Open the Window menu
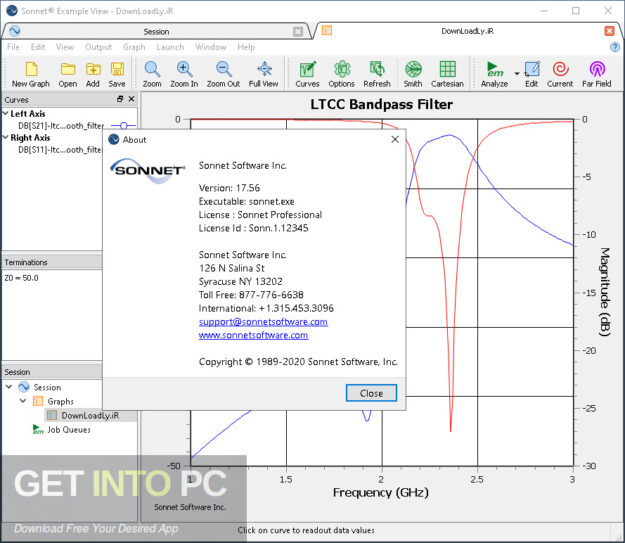 click(210, 47)
